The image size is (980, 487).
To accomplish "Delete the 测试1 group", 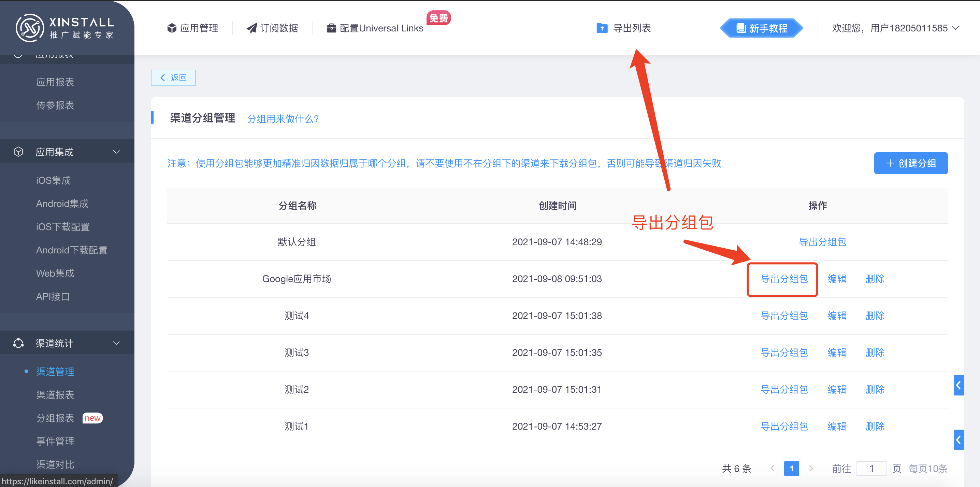I will coord(875,427).
